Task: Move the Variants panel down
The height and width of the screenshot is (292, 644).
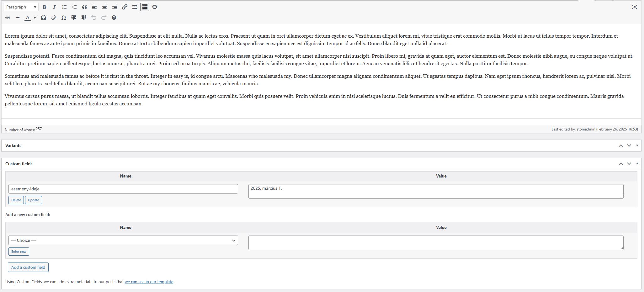Action: tap(629, 146)
